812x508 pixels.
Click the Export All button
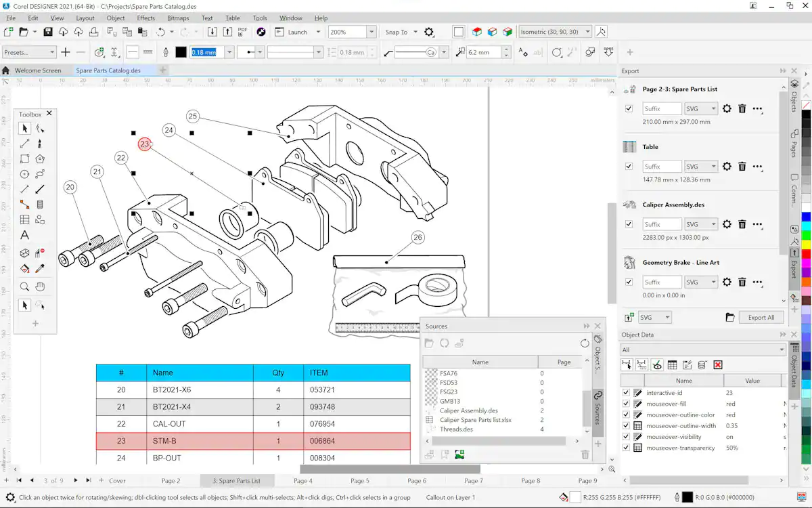[x=761, y=316]
